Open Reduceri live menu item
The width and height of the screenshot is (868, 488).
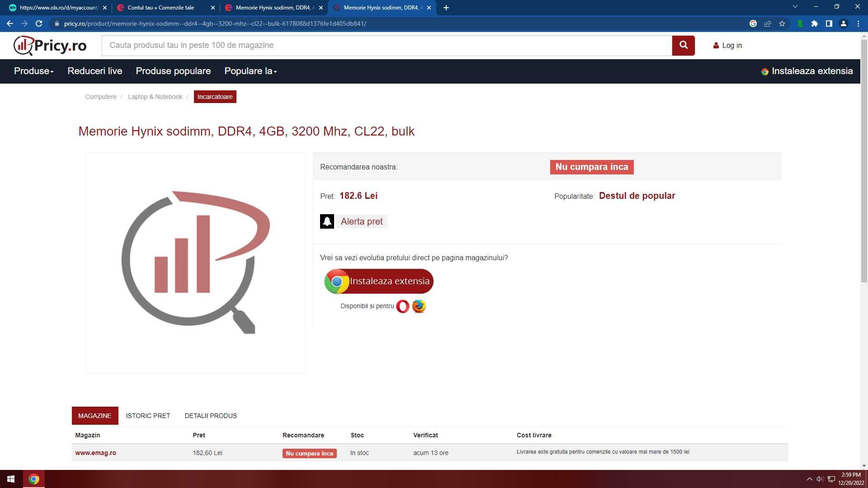pos(94,71)
